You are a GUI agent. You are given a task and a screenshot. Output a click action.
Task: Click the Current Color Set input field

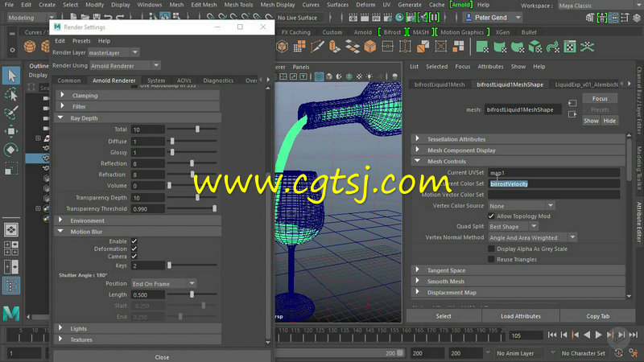(554, 184)
